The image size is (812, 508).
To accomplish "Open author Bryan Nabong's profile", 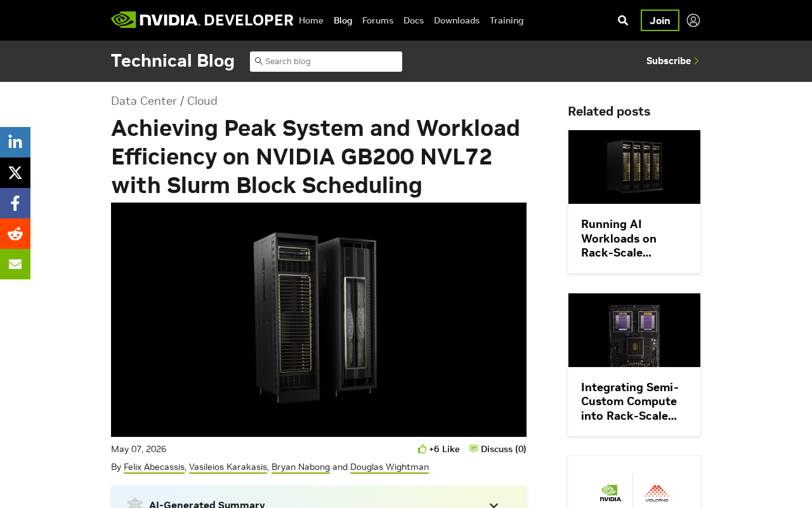I will click(301, 467).
